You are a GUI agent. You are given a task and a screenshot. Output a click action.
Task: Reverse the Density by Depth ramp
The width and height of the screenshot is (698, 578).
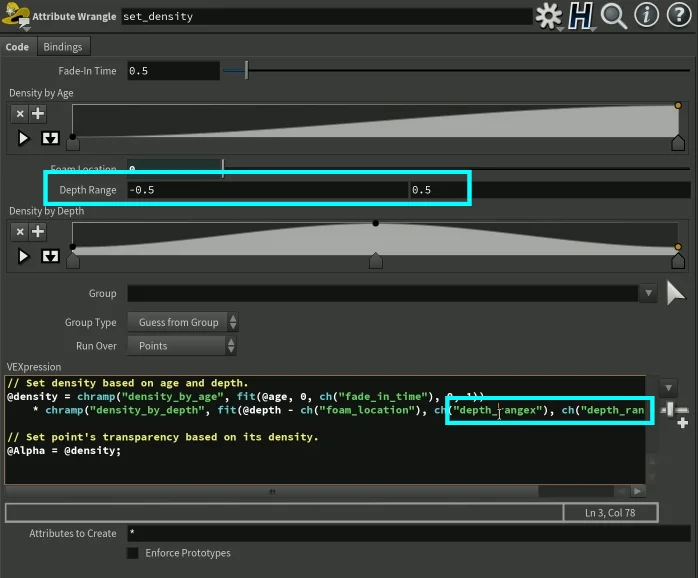pos(50,256)
